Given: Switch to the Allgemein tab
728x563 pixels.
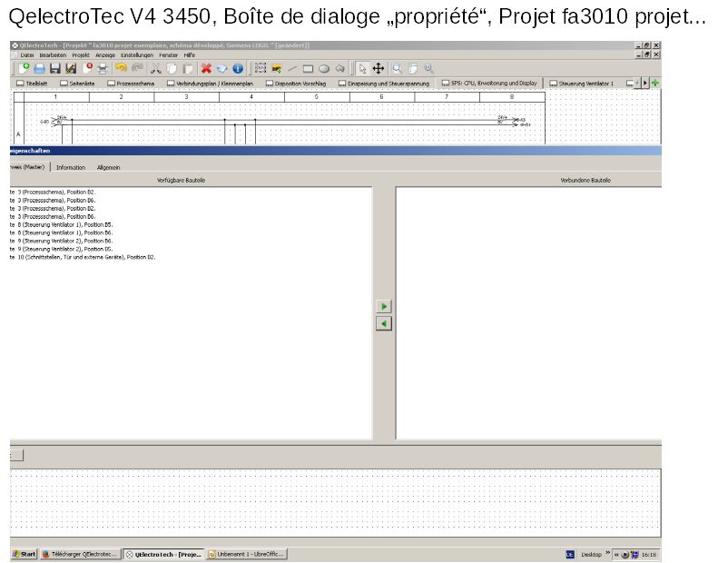Looking at the screenshot, I should click(108, 167).
